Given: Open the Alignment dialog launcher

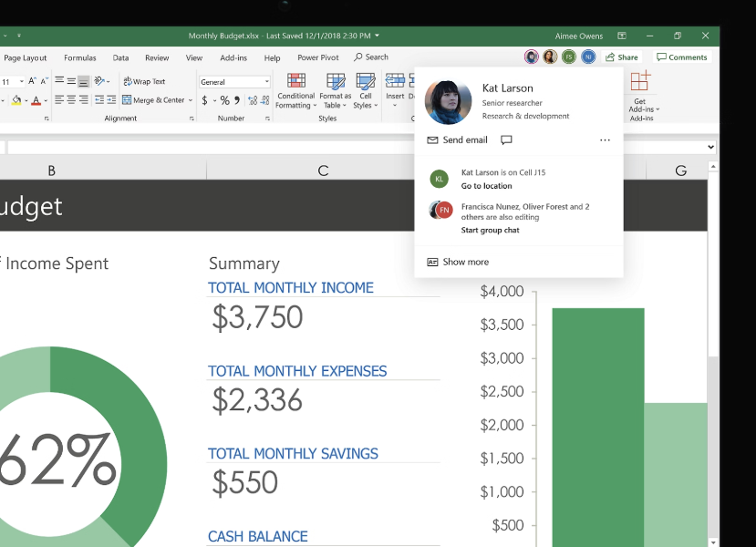Looking at the screenshot, I should point(192,119).
